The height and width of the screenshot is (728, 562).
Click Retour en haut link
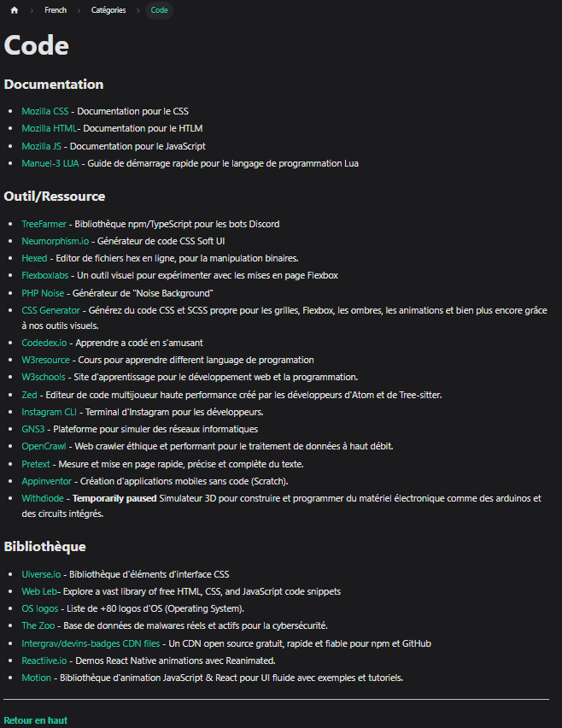pos(36,720)
